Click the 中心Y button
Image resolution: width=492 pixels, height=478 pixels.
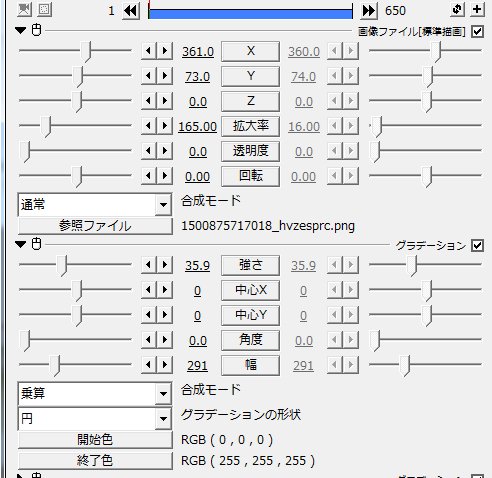click(250, 315)
